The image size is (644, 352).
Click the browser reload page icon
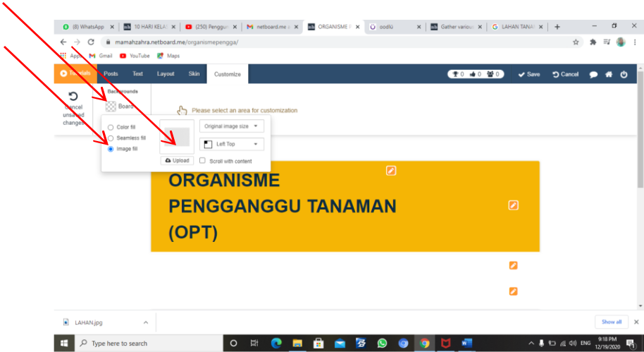(91, 42)
